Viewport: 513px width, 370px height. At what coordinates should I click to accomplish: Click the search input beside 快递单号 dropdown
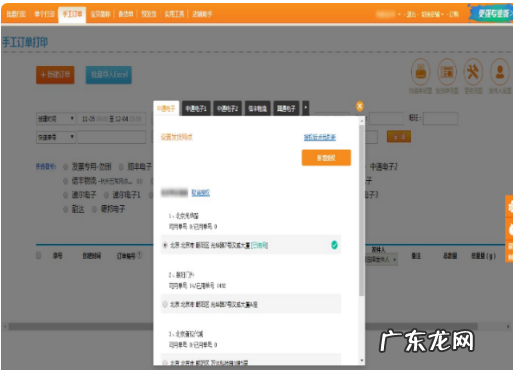click(112, 137)
